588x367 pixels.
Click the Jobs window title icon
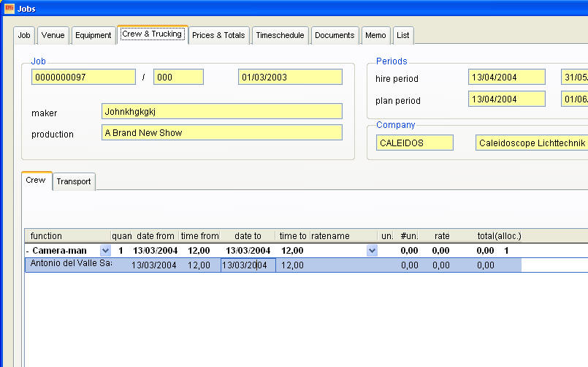point(9,8)
